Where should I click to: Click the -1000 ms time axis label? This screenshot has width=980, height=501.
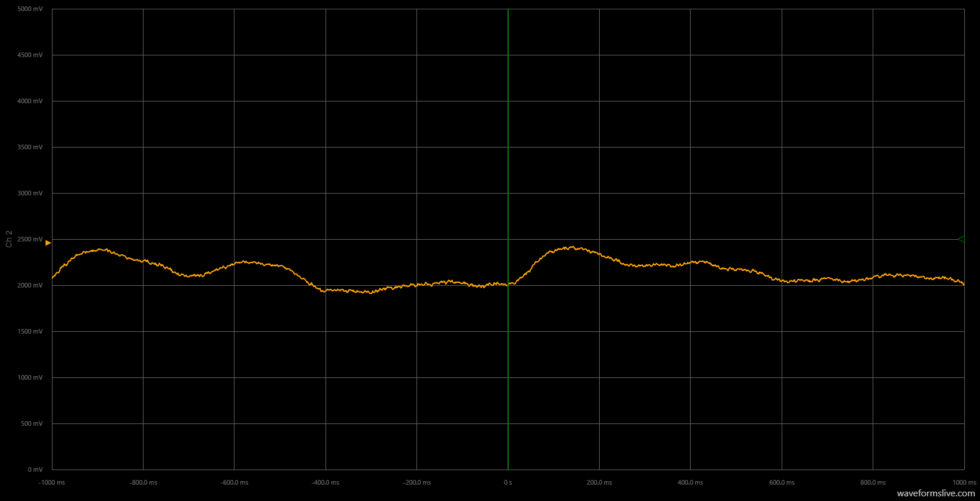[x=52, y=482]
